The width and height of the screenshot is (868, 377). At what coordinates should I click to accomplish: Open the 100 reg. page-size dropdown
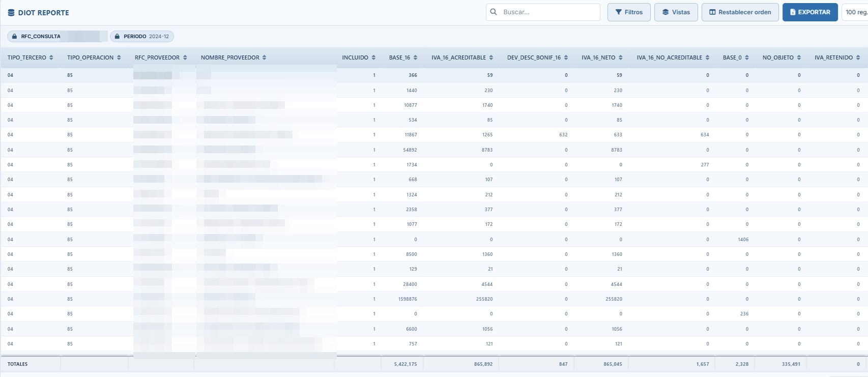tap(855, 12)
